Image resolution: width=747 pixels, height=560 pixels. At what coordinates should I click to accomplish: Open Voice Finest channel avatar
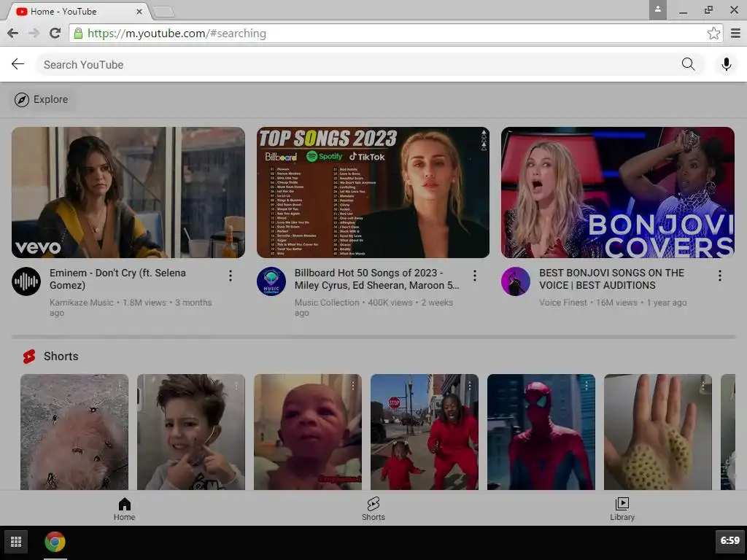pos(516,281)
